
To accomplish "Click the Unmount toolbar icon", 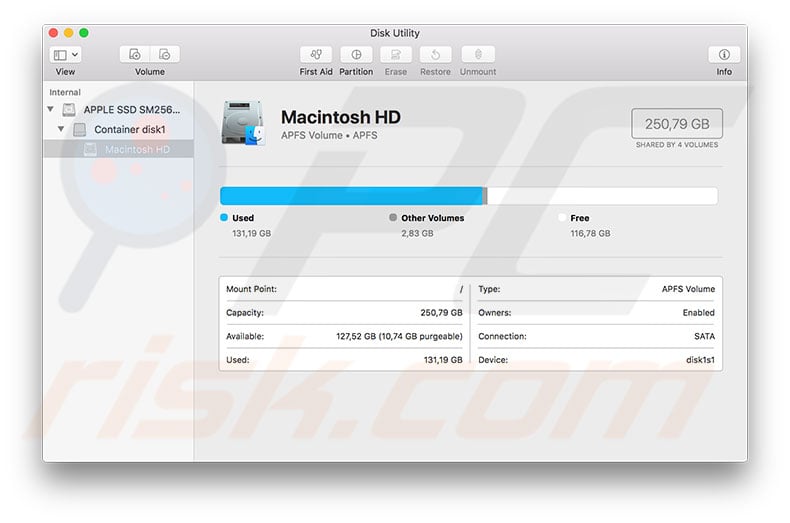I will pyautogui.click(x=478, y=54).
